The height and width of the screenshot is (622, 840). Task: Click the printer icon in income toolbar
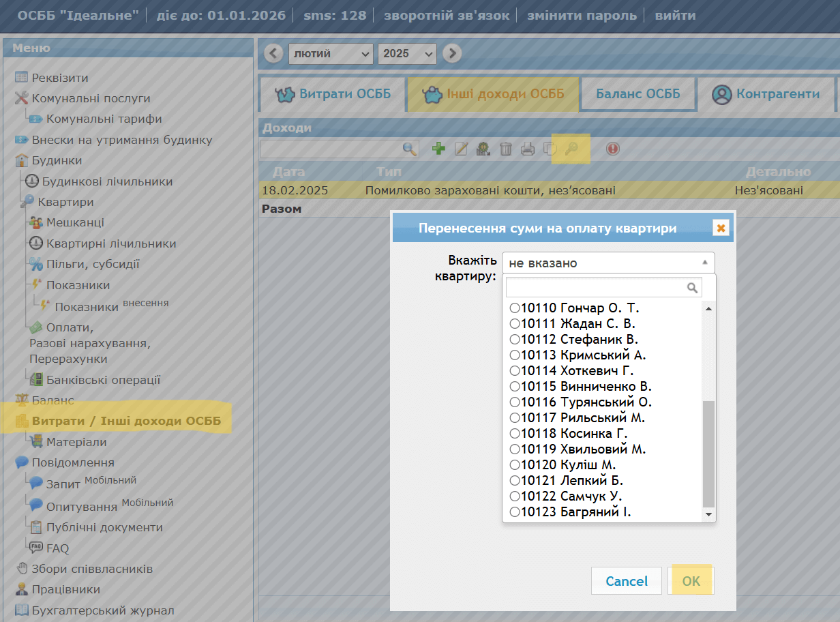click(x=528, y=148)
